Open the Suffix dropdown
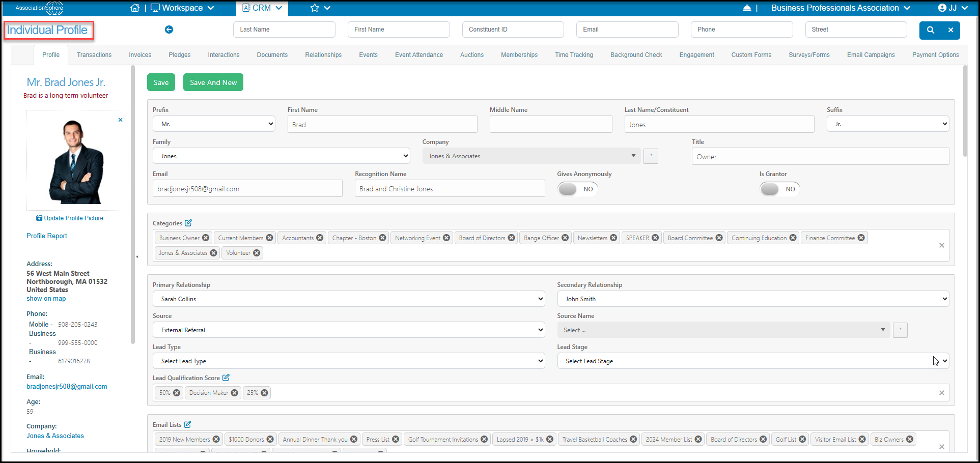Viewport: 980px width, 463px height. coord(888,124)
